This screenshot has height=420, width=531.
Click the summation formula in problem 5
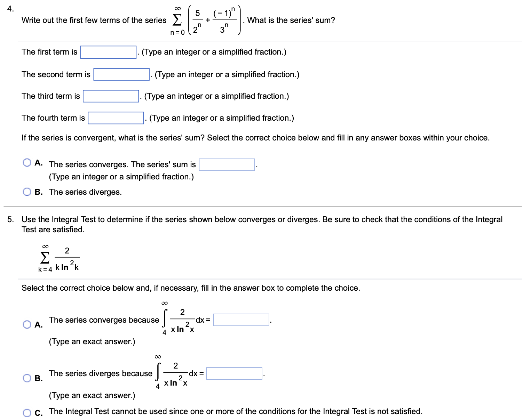[59, 257]
